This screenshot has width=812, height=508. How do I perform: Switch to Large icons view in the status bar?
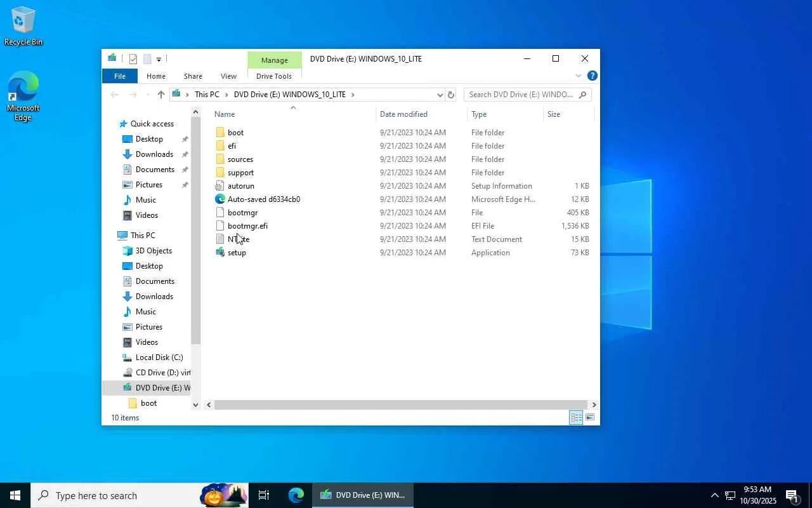tap(590, 418)
